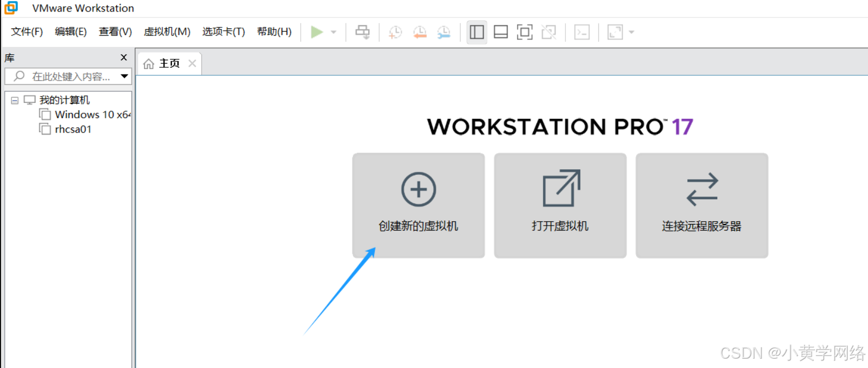The width and height of the screenshot is (868, 368).
Task: Open the 帮助(H) menu
Action: (274, 32)
